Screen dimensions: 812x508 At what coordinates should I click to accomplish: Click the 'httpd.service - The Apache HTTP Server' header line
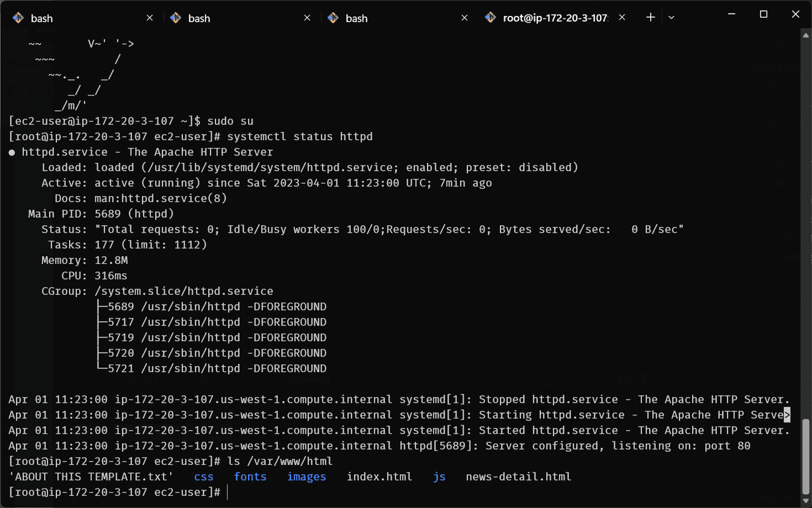tap(141, 152)
